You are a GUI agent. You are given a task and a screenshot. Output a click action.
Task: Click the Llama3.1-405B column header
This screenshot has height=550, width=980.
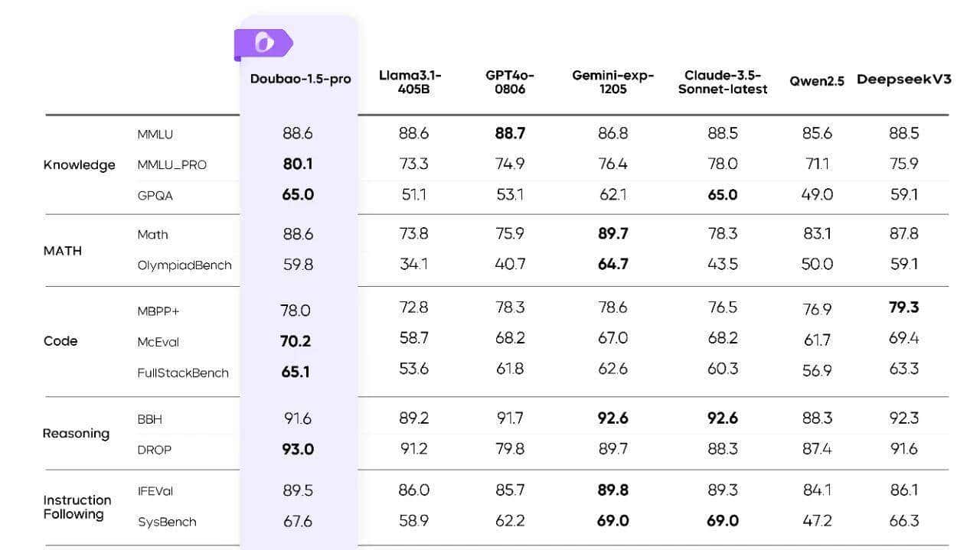(410, 81)
